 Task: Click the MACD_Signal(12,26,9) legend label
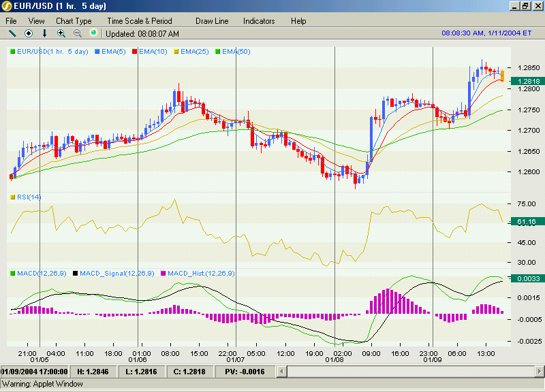click(117, 274)
